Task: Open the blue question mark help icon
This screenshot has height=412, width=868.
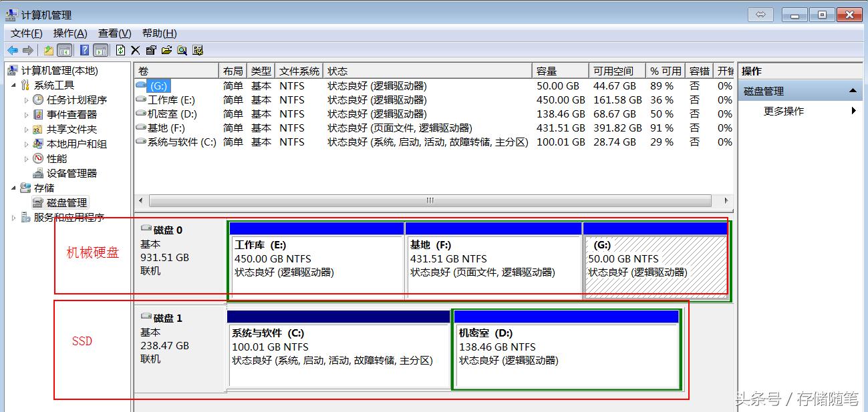Action: coord(85,50)
